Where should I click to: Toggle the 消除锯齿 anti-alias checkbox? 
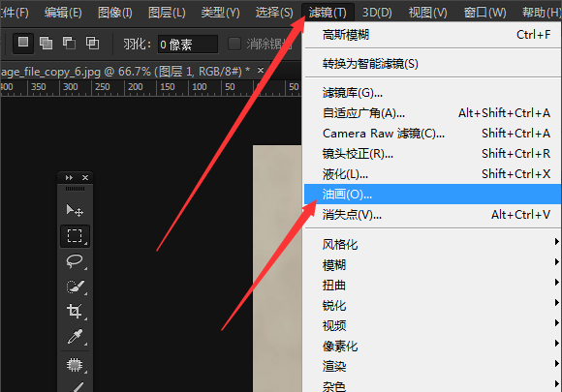coord(234,44)
